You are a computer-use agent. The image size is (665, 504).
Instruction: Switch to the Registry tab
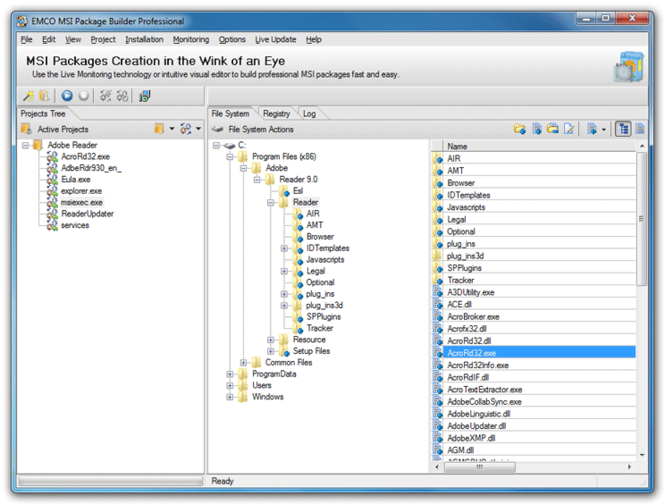point(277,114)
